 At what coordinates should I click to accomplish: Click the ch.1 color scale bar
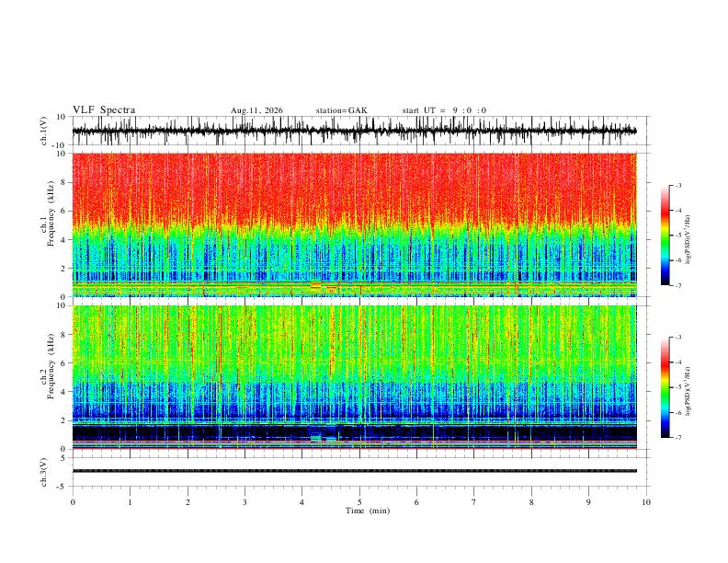click(665, 236)
